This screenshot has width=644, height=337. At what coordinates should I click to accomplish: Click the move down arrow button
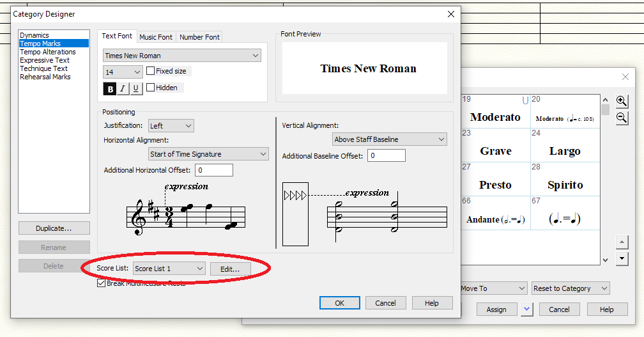pos(622,258)
